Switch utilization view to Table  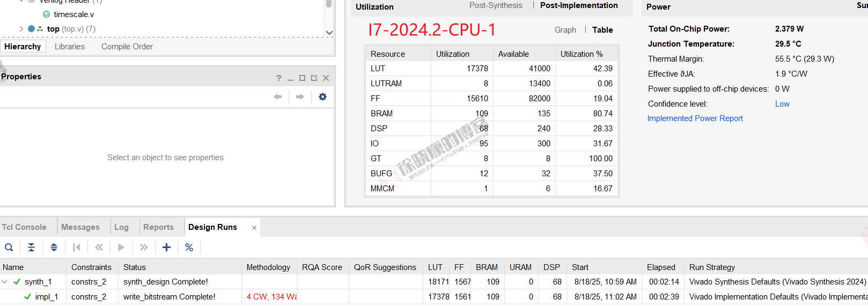pyautogui.click(x=602, y=30)
